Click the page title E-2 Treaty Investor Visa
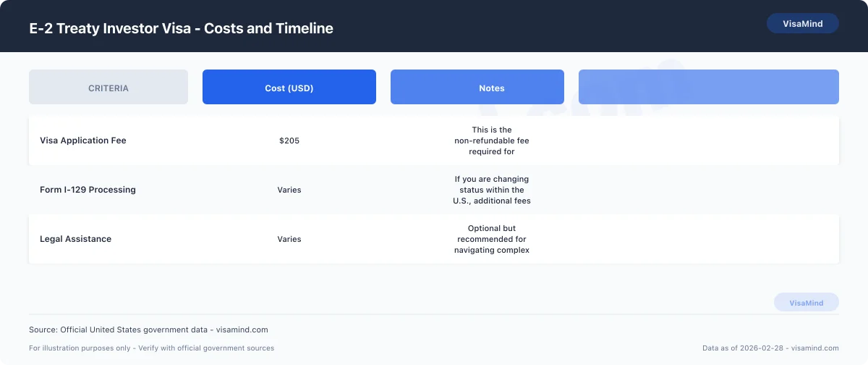The height and width of the screenshot is (365, 868). point(181,28)
